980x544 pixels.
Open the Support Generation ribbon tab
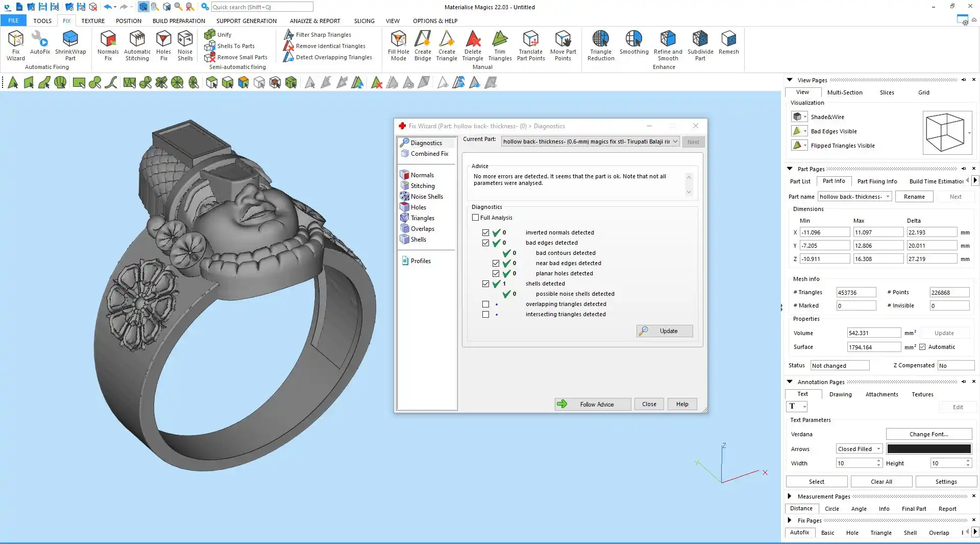coord(246,21)
